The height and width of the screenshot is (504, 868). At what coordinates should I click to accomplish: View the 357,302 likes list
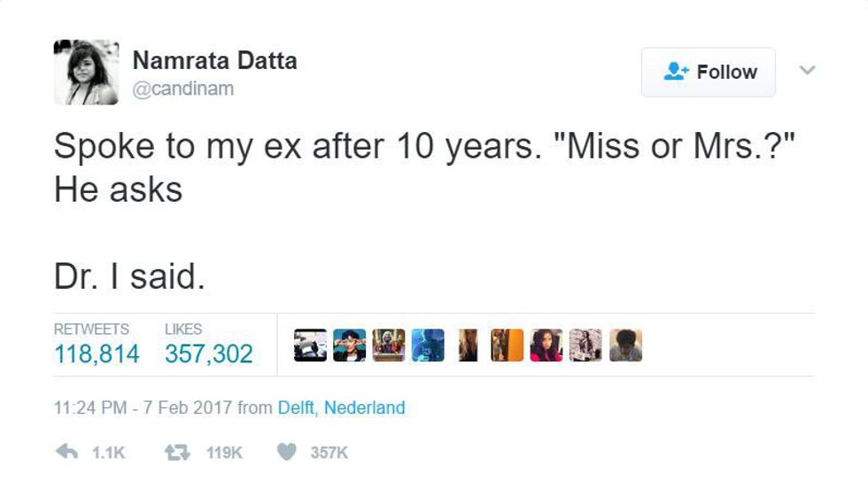(x=209, y=354)
